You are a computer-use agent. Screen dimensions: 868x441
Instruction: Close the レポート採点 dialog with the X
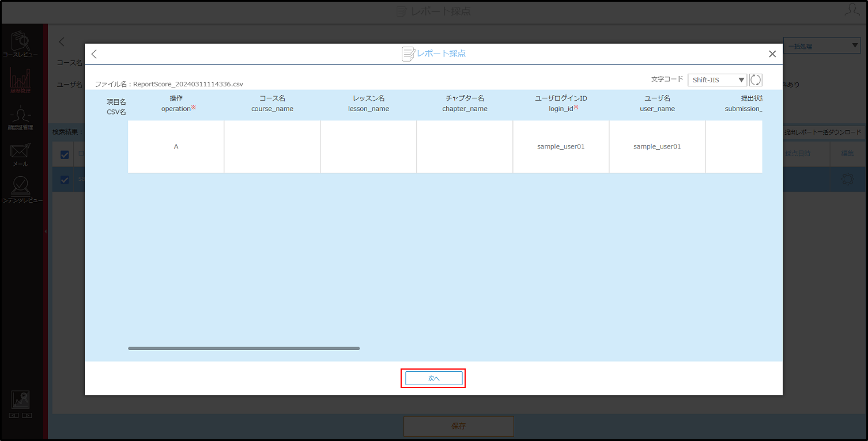[x=772, y=54]
